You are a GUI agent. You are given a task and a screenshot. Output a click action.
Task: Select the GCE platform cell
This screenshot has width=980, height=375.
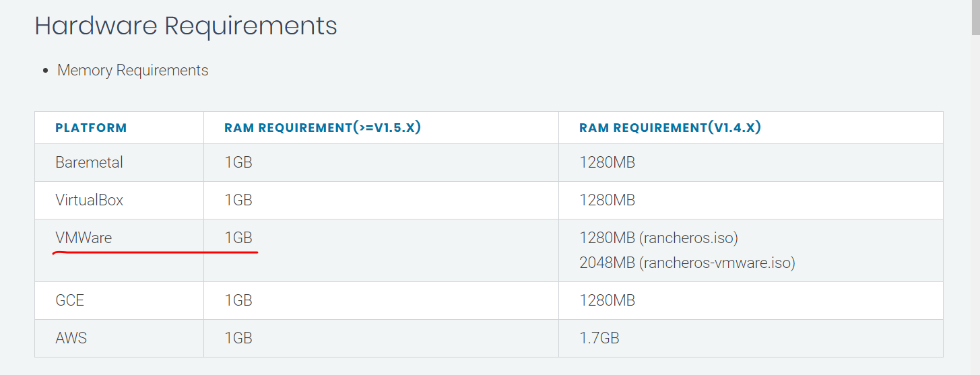tap(69, 300)
